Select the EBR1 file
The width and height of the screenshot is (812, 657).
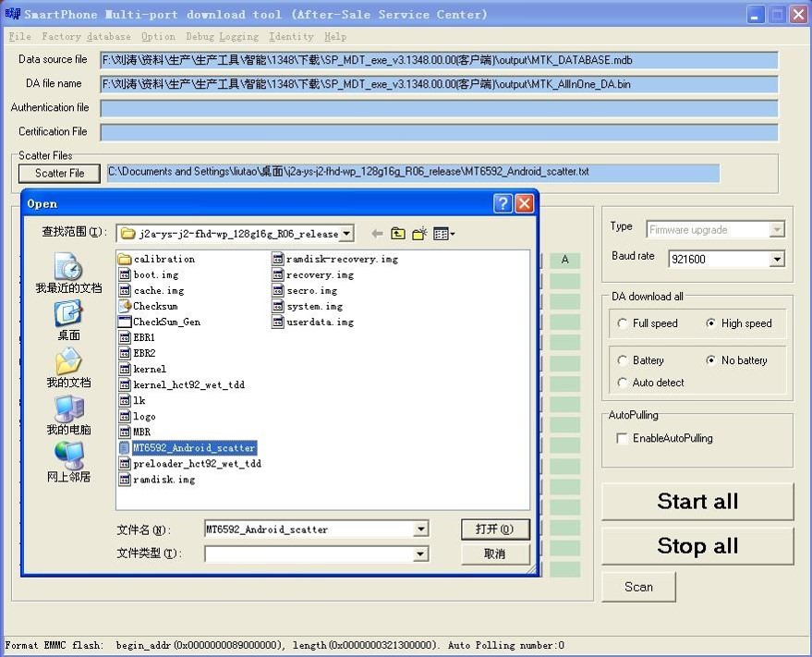click(x=137, y=337)
